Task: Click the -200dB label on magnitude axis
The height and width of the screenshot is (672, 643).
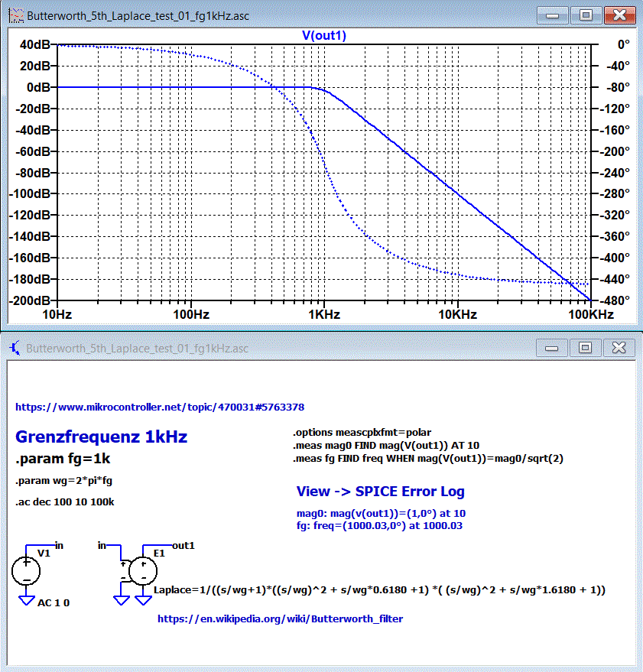Action: [30, 300]
